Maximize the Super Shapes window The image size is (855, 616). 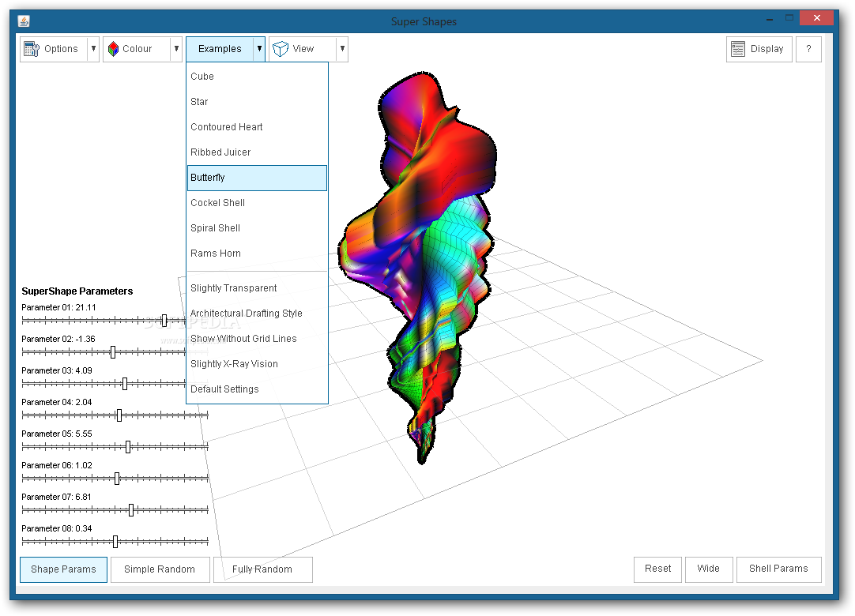[x=789, y=18]
